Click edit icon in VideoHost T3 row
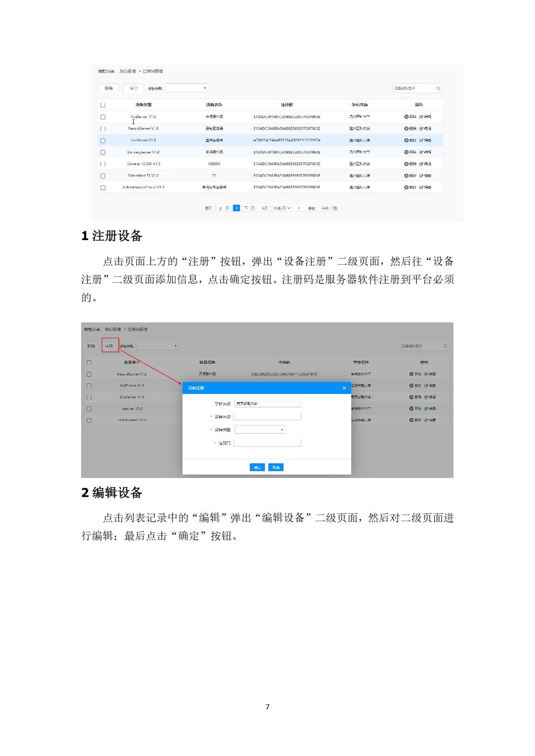This screenshot has width=535, height=756. [x=421, y=176]
